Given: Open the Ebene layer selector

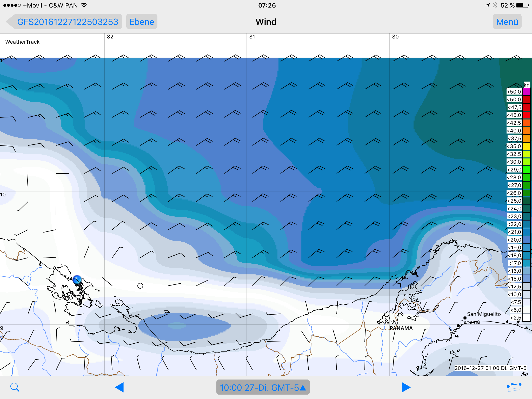Looking at the screenshot, I should [142, 22].
